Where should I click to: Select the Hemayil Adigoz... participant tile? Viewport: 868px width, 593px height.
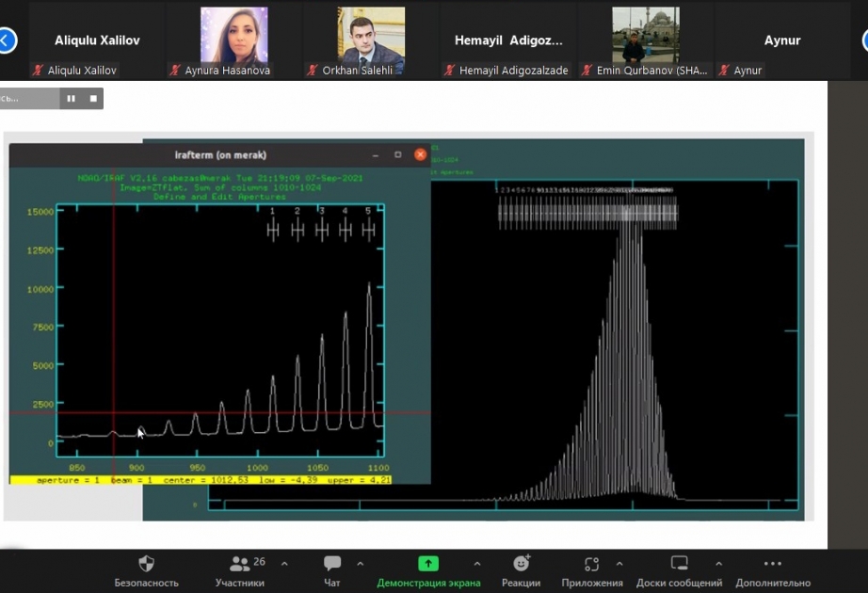(x=508, y=40)
